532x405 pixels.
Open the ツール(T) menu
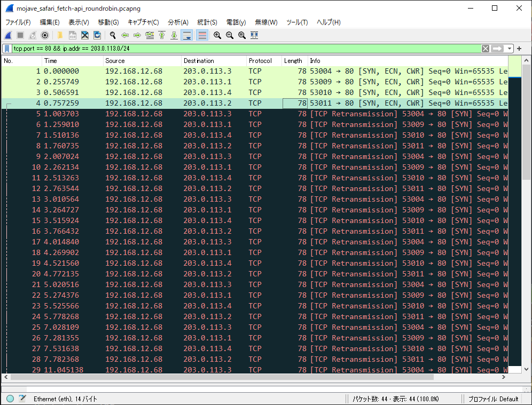point(297,22)
